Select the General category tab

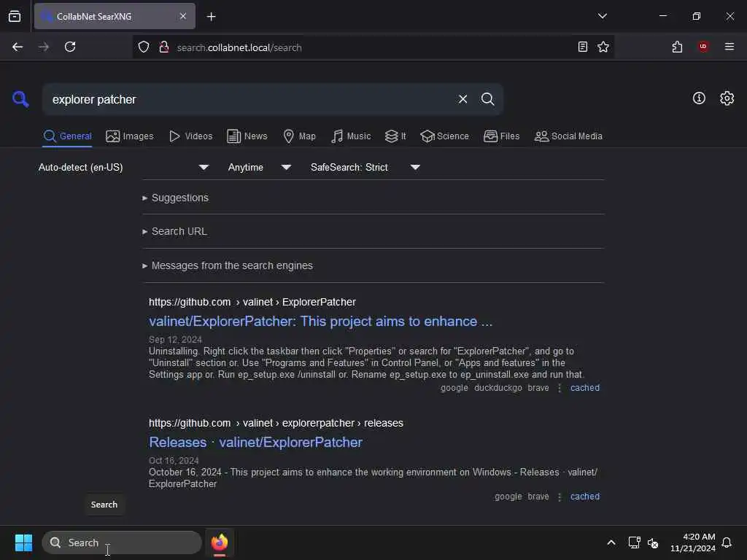[x=67, y=136]
